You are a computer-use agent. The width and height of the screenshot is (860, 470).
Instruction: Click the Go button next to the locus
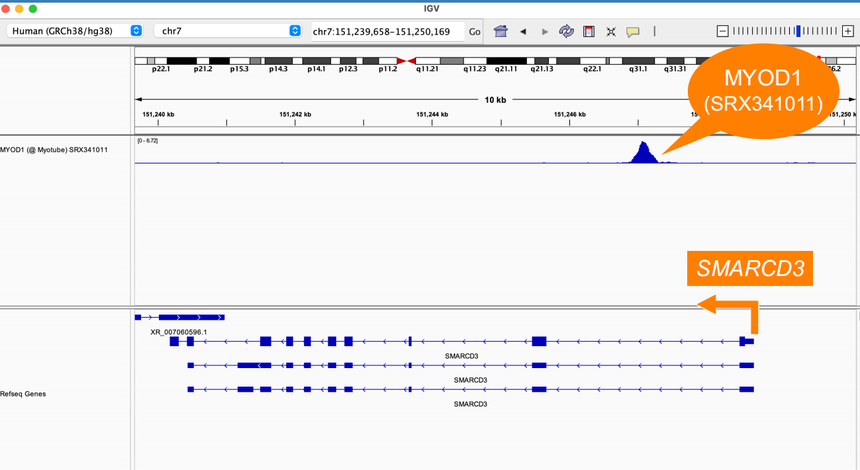475,31
